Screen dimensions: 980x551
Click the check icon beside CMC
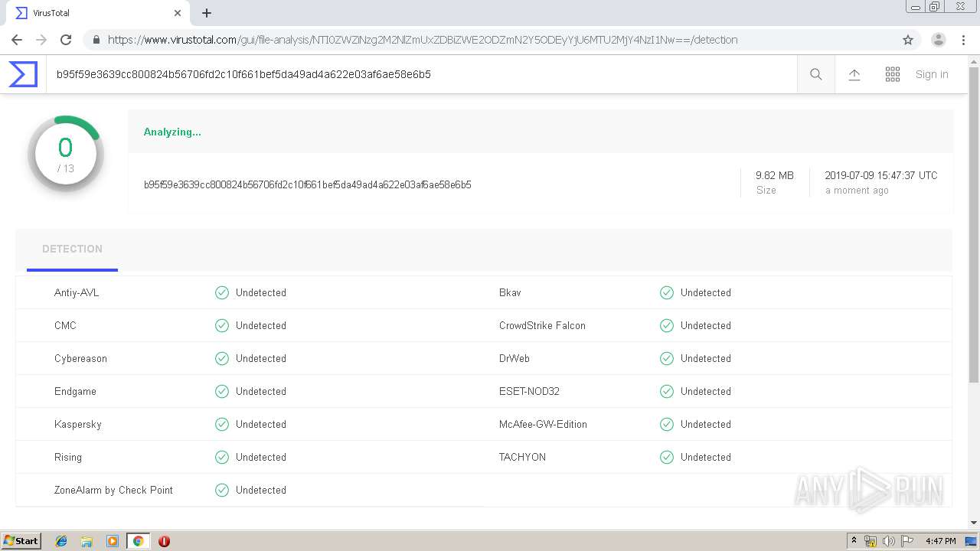click(222, 325)
